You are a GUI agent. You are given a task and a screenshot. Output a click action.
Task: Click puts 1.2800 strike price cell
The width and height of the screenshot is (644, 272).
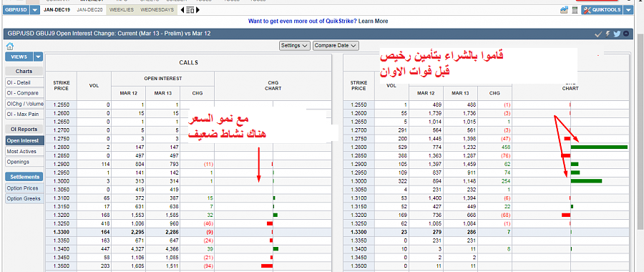click(x=358, y=147)
